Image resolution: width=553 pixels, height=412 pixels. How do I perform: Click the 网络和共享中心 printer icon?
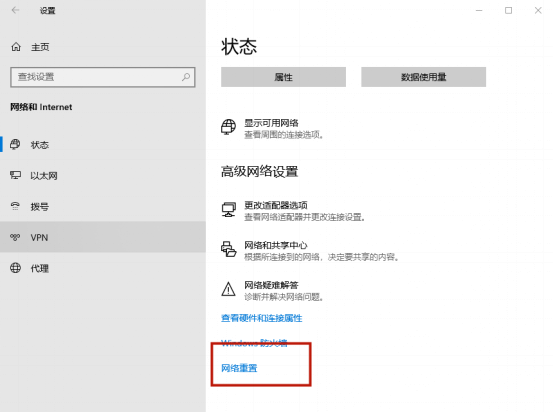coord(229,249)
